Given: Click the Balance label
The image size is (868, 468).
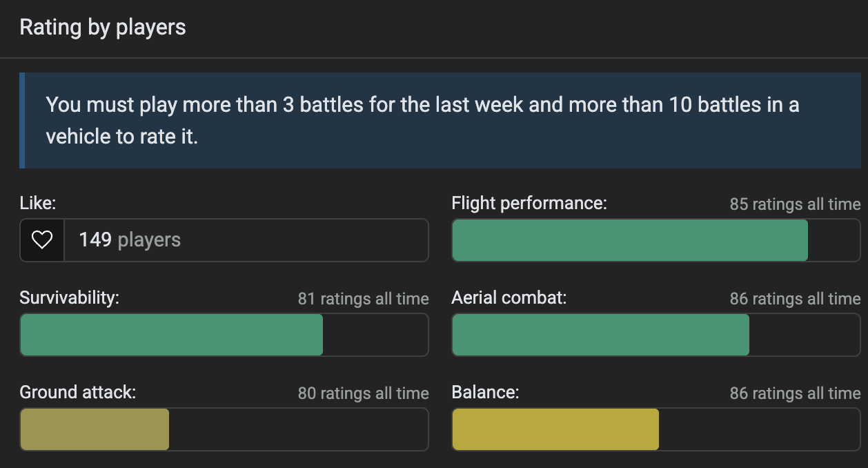Looking at the screenshot, I should pos(485,392).
